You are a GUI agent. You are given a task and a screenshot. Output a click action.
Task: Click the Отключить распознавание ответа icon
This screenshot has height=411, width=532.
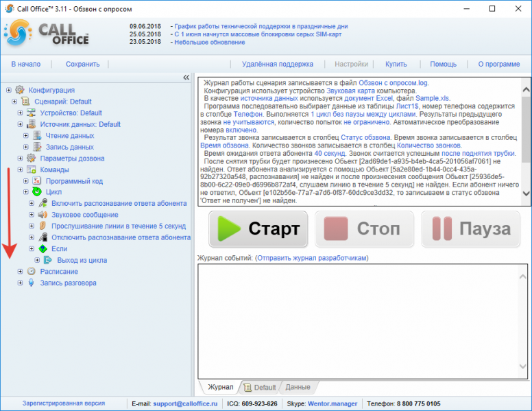(43, 237)
